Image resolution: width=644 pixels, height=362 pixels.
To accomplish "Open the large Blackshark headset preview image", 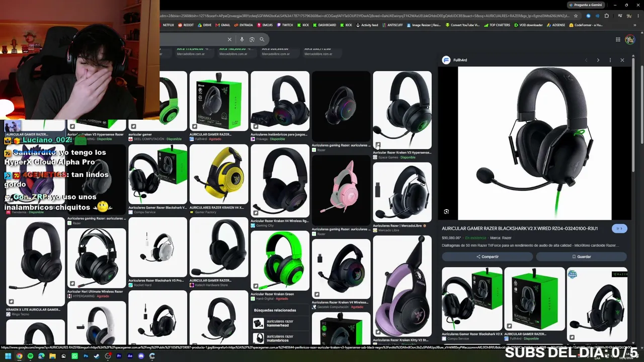I will pos(534,143).
